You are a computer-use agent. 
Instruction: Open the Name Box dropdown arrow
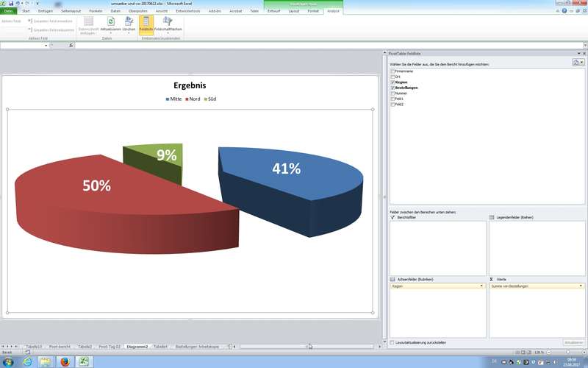46,46
